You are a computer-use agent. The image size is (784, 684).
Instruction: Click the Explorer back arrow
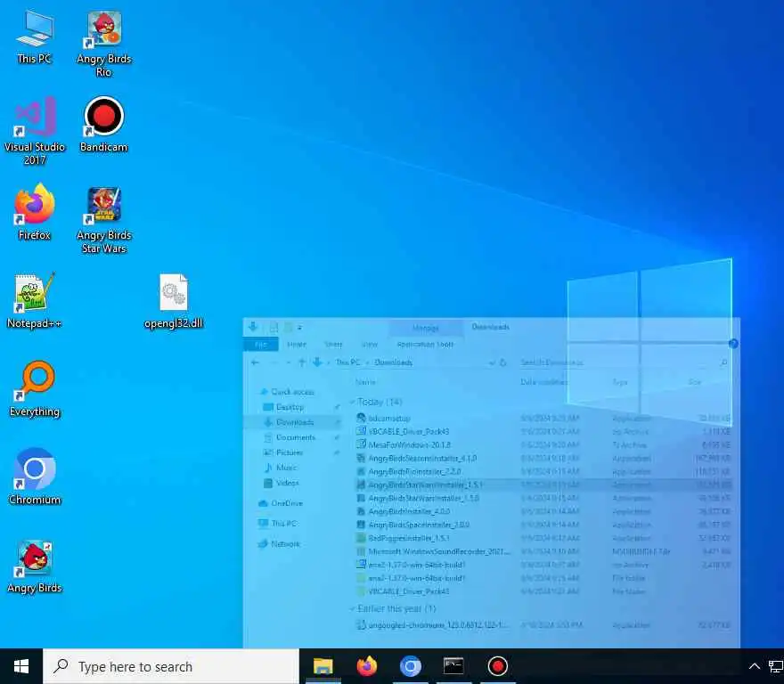[255, 362]
